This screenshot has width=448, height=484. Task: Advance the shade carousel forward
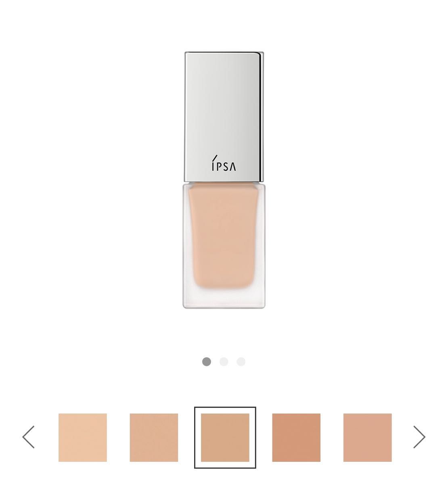419,437
